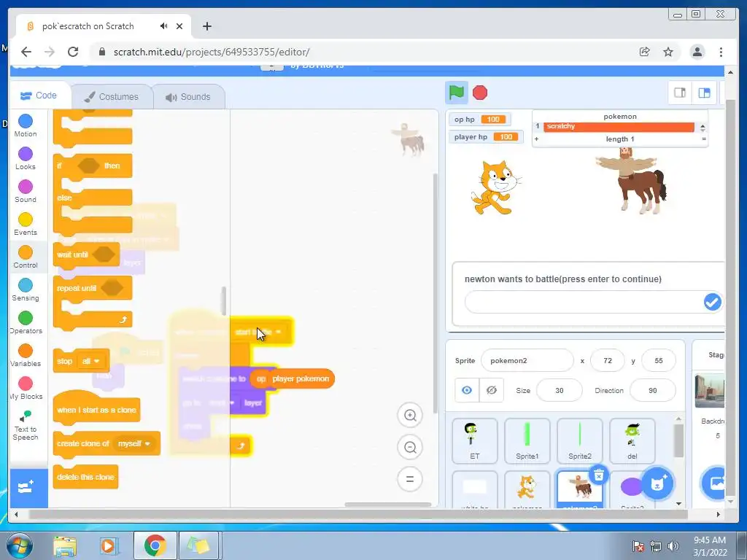Open the Sound blocks category
Screen dimensions: 747x560
pos(26,191)
